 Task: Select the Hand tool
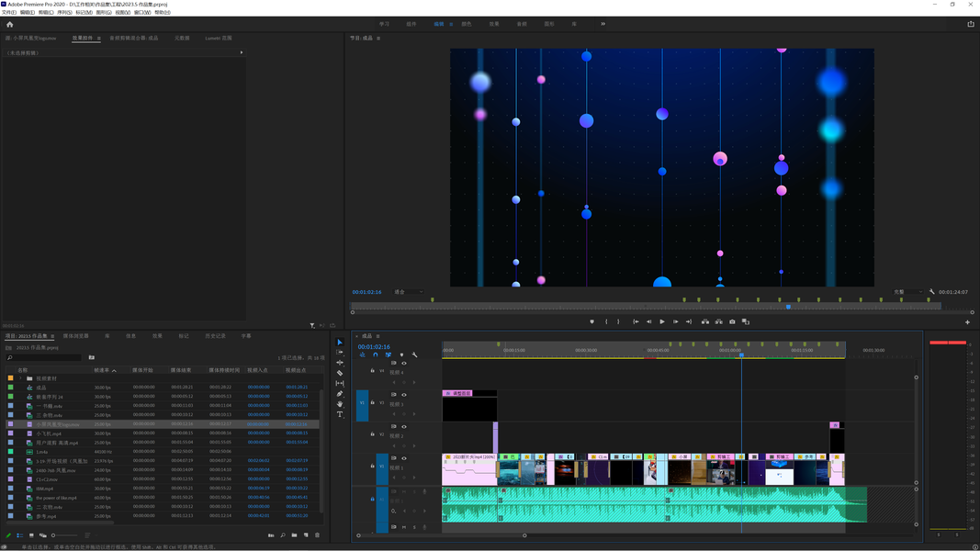pos(340,404)
